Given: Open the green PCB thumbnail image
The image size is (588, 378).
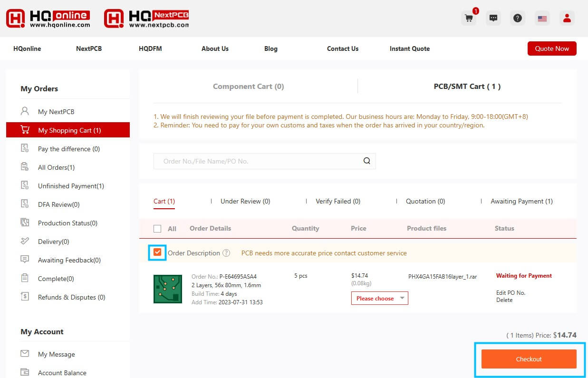Looking at the screenshot, I should pyautogui.click(x=168, y=289).
